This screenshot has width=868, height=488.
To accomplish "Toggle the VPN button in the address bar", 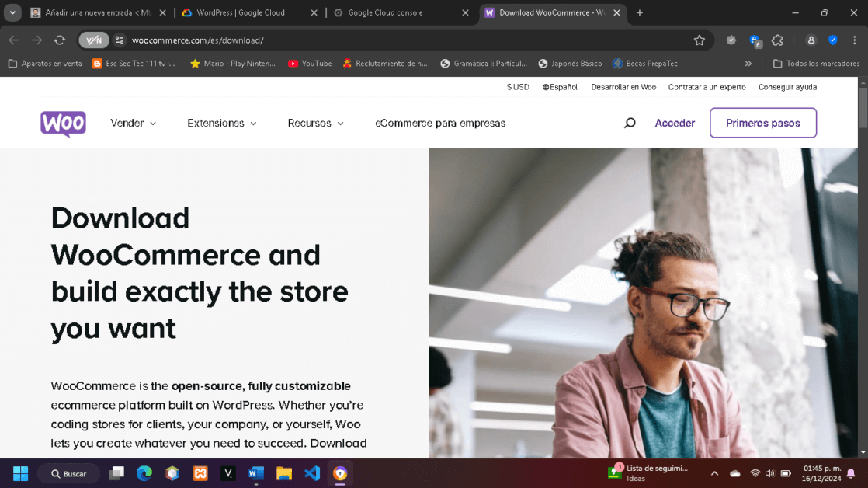I will tap(94, 40).
